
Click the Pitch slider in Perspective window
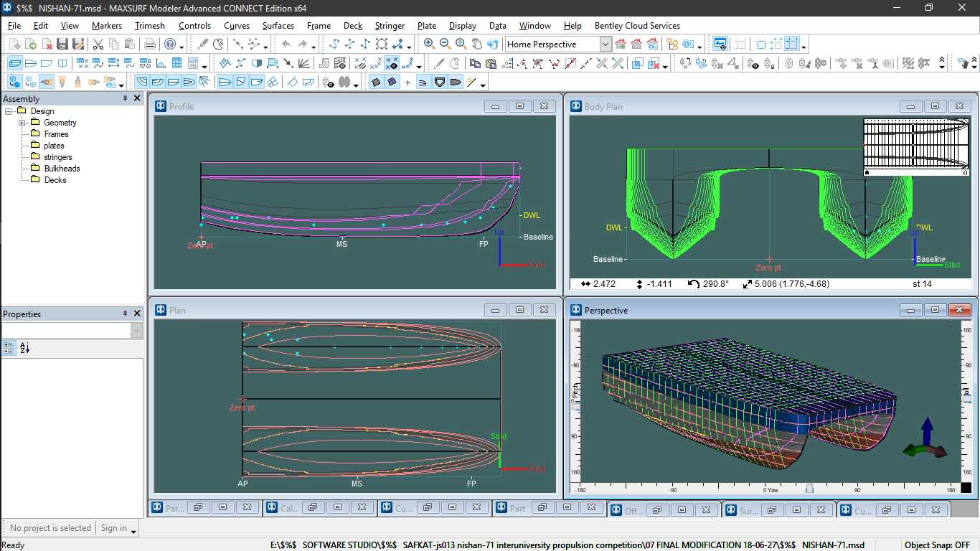tap(575, 407)
